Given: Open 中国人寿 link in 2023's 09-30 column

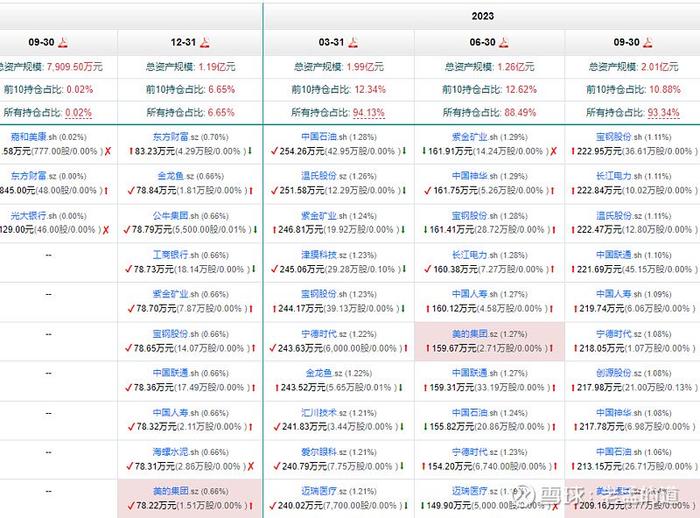Looking at the screenshot, I should pyautogui.click(x=614, y=294).
